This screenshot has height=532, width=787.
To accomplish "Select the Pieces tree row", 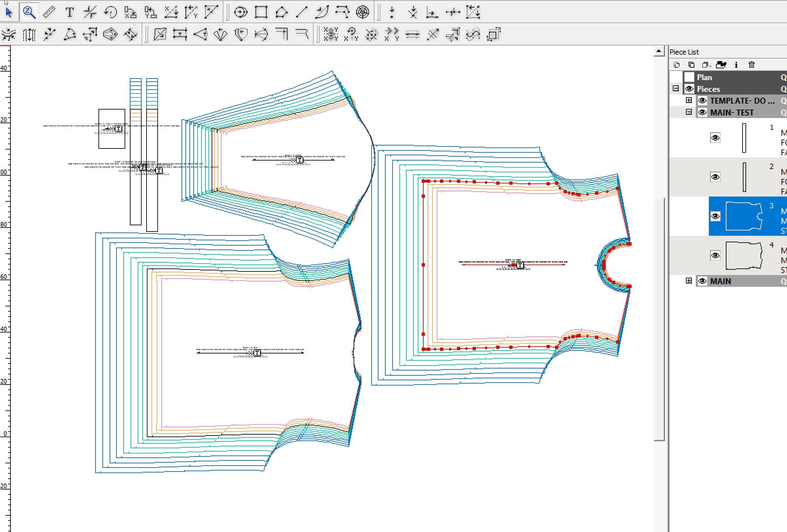I will coord(708,89).
